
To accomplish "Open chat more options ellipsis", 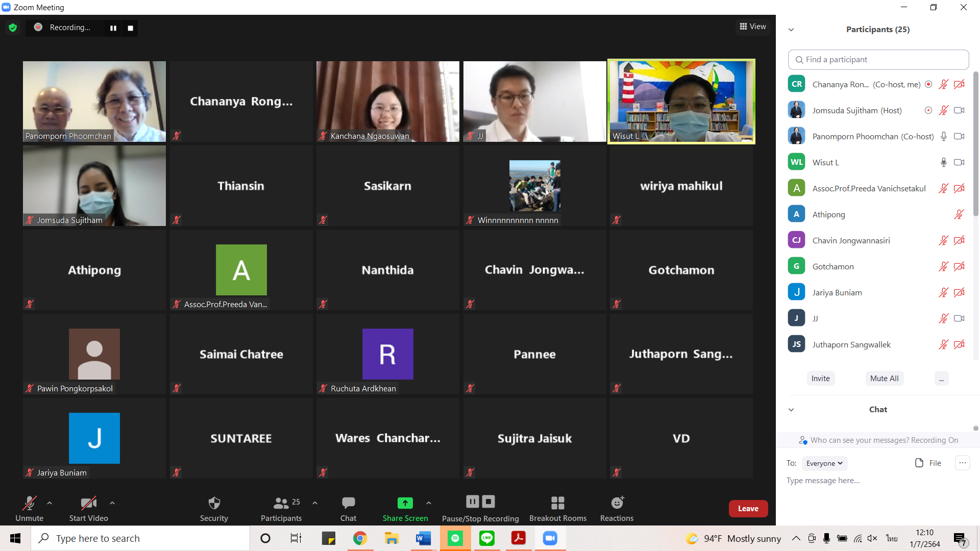I will point(963,463).
